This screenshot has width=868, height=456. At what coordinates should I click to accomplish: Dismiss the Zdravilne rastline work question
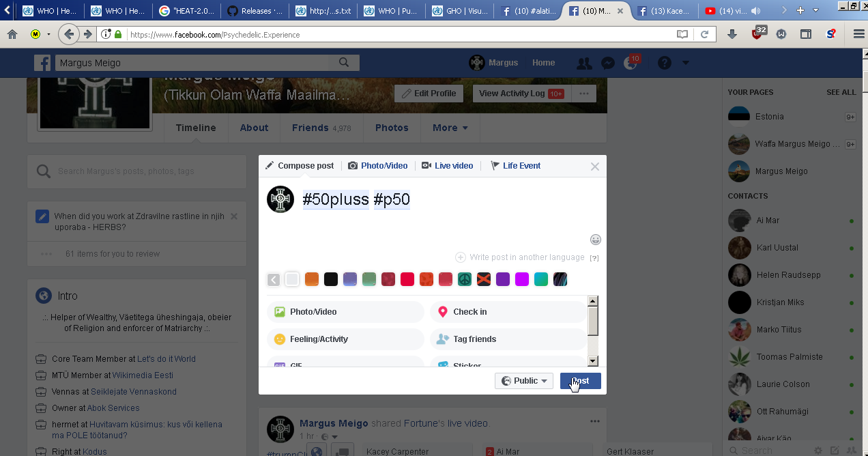point(234,216)
